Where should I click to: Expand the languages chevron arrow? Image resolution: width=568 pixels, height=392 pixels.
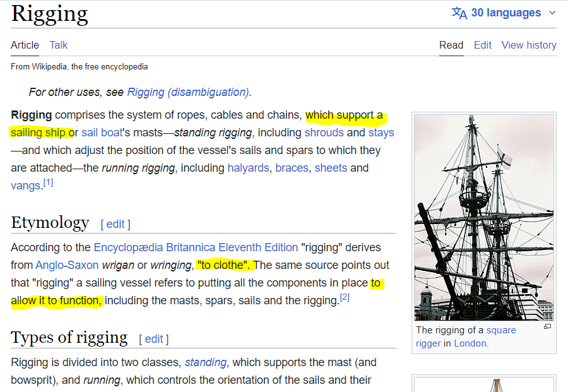[x=552, y=13]
